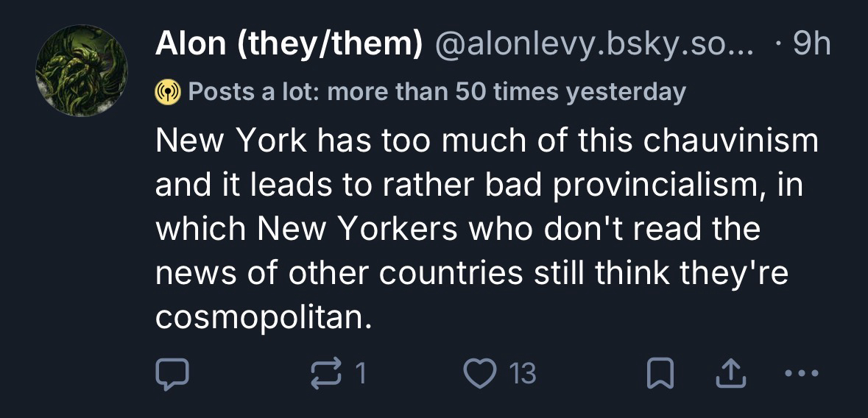Click the display name Alon (they/them)

tap(289, 46)
